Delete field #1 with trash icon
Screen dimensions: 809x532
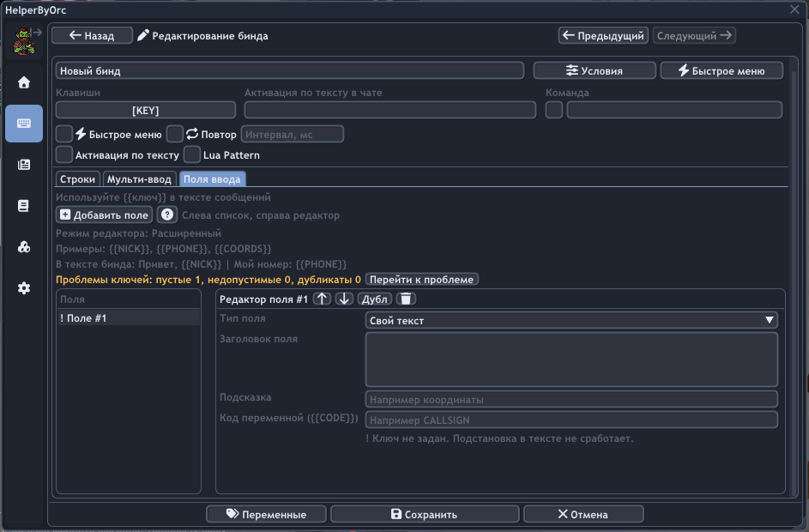click(x=407, y=299)
